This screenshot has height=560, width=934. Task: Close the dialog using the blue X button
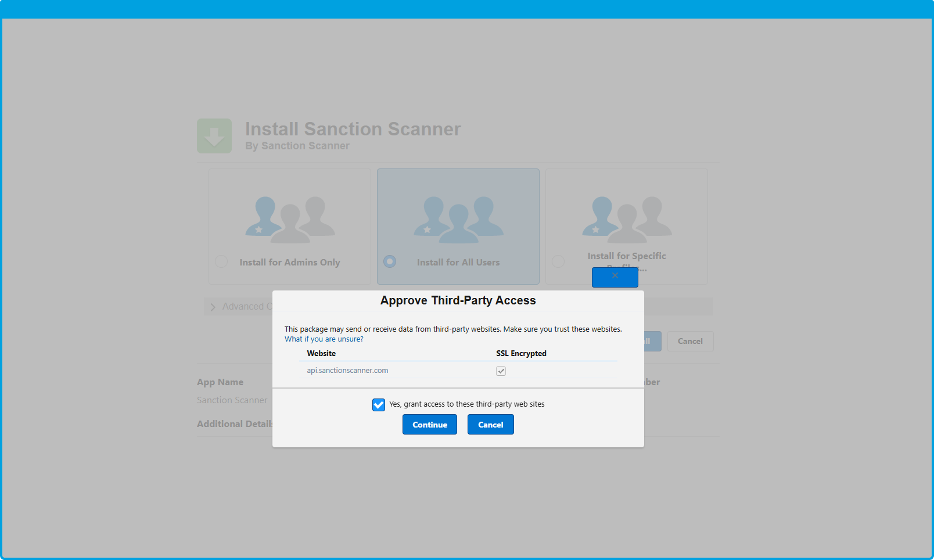pyautogui.click(x=615, y=277)
